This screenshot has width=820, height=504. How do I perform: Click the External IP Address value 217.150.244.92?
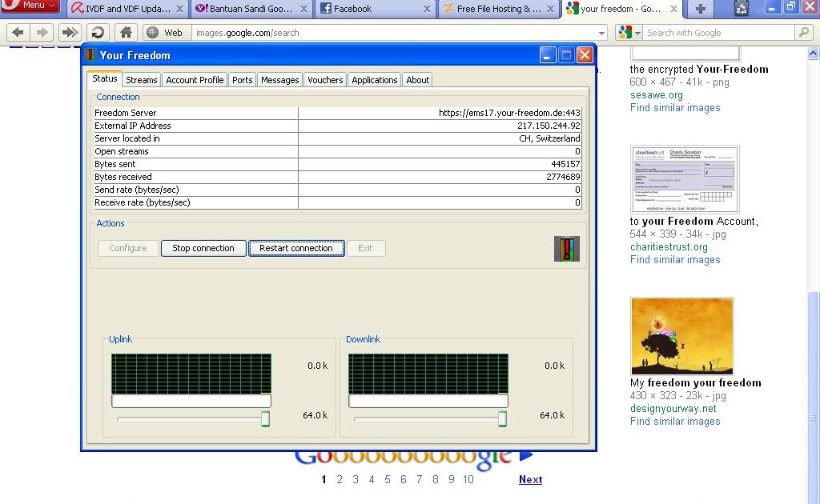coord(549,126)
